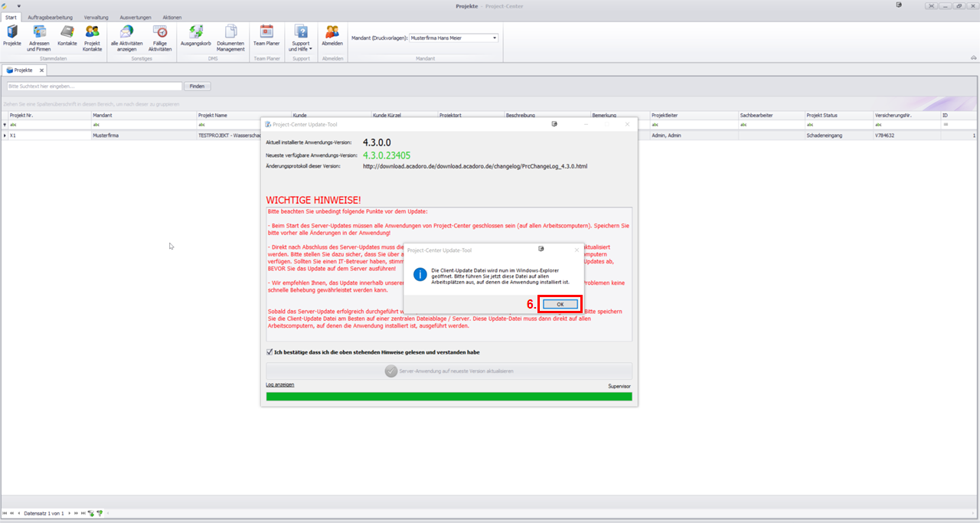Click the Abmelden icon
The height and width of the screenshot is (523, 980).
click(x=332, y=36)
